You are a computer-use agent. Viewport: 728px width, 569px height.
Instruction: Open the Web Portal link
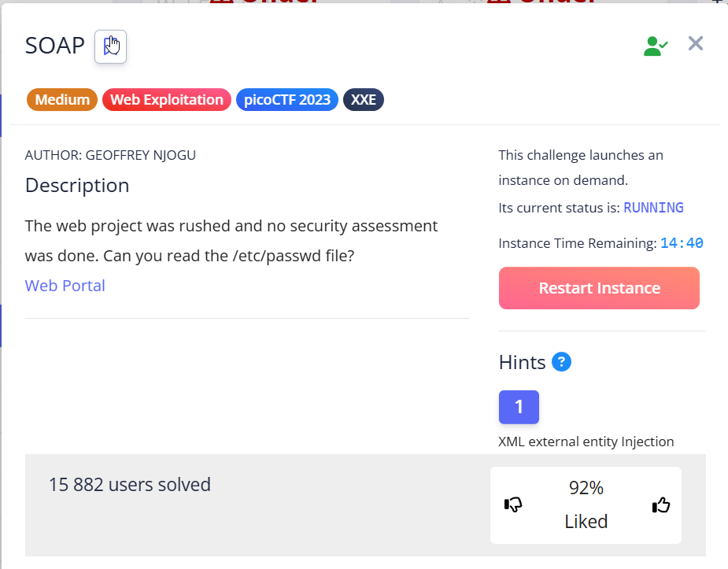(x=65, y=285)
